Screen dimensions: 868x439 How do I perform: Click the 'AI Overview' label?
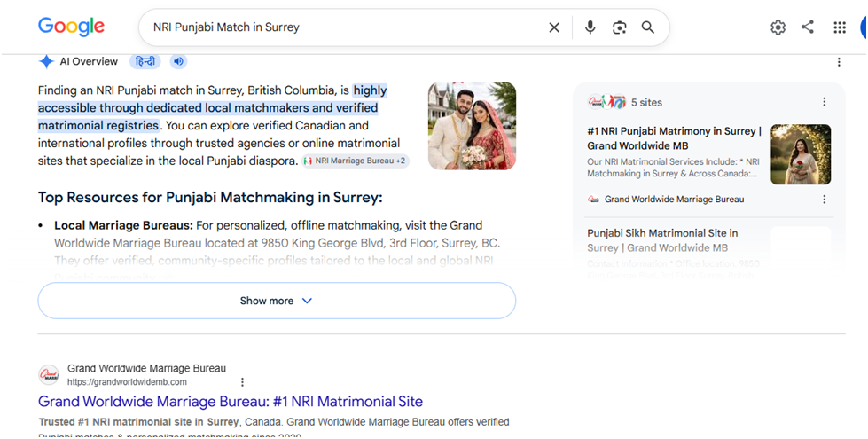coord(89,61)
